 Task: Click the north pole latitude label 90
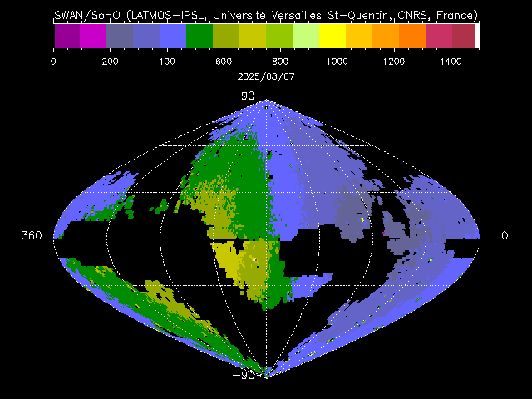click(248, 96)
